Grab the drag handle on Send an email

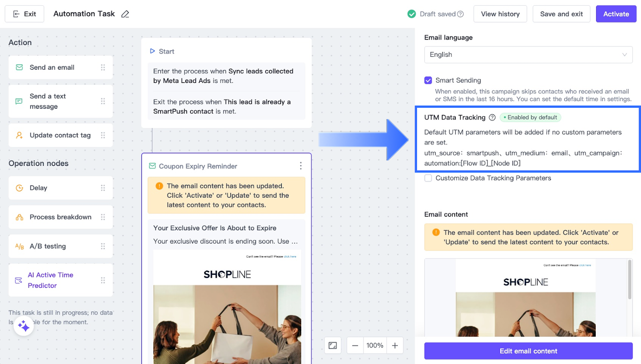click(103, 67)
